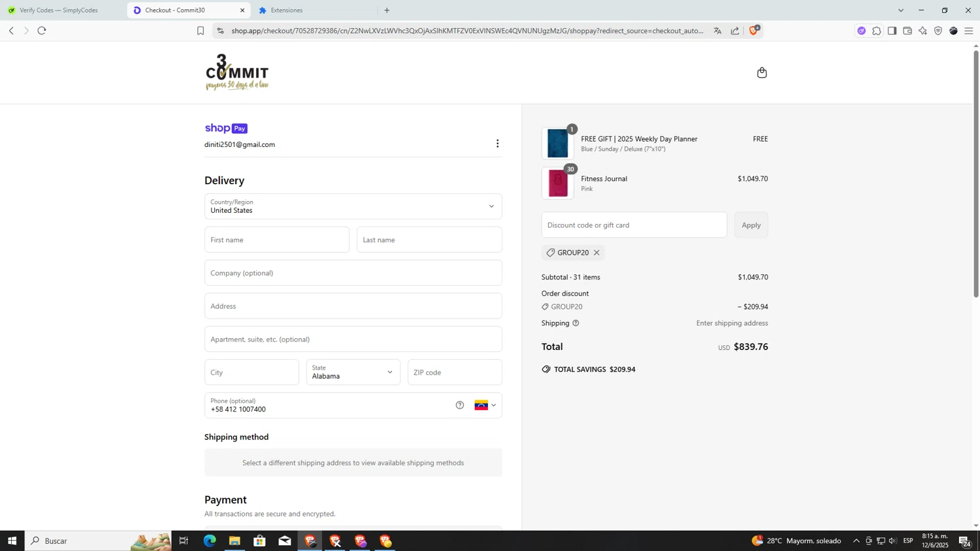Open the Mail app from taskbar

(285, 541)
